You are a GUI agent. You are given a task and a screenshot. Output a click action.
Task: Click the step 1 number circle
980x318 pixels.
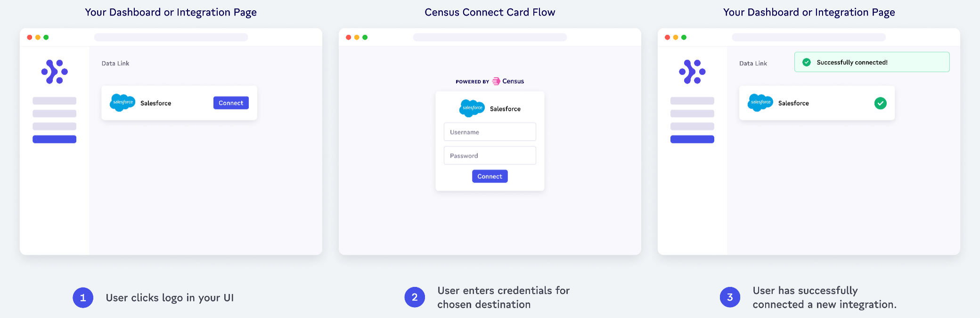coord(83,298)
